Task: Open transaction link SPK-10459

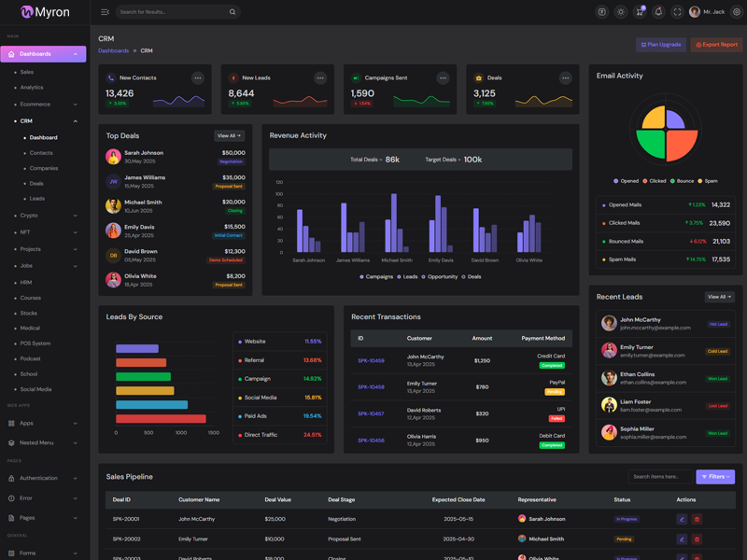Action: click(x=371, y=360)
